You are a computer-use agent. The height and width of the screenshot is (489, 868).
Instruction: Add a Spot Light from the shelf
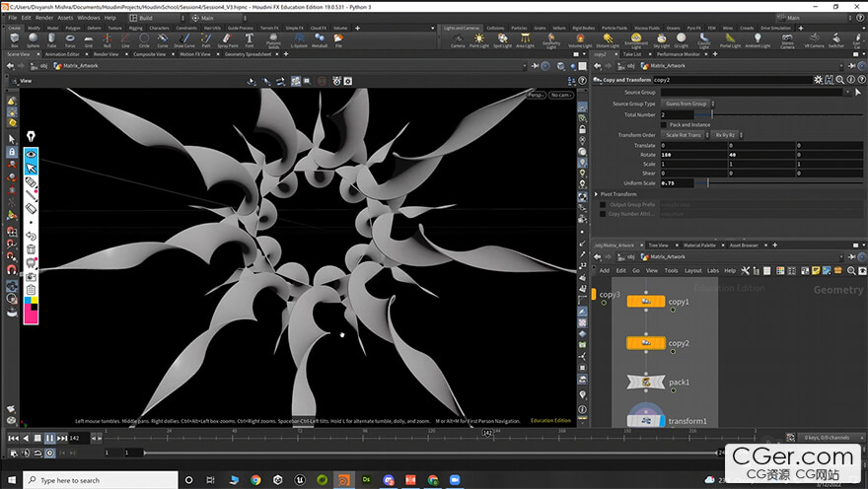502,40
